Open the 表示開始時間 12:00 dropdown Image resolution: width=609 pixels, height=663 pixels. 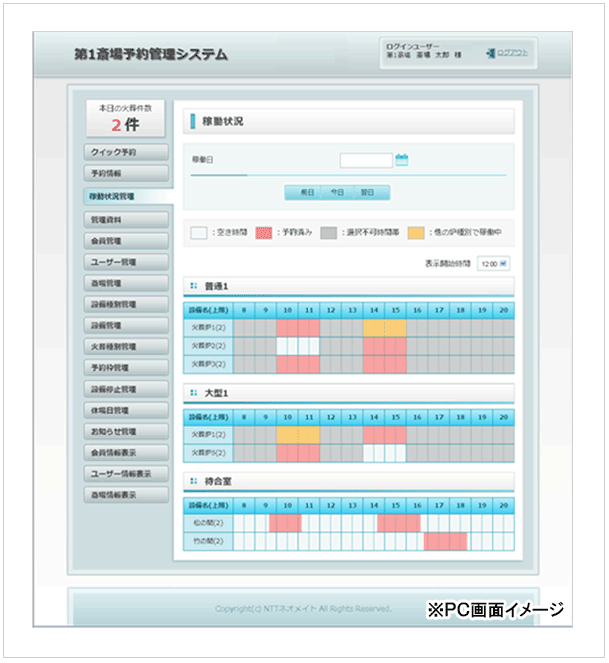tap(494, 264)
